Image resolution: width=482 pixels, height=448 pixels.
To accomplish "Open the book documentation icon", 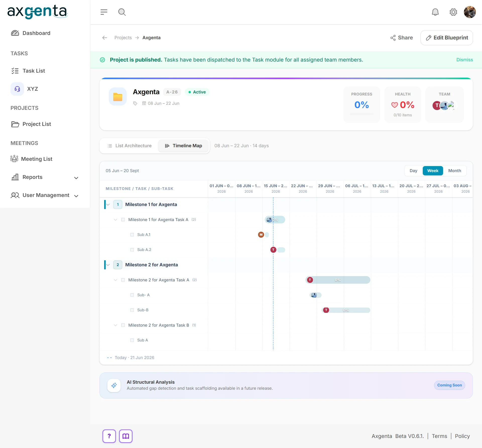I will click(x=126, y=436).
